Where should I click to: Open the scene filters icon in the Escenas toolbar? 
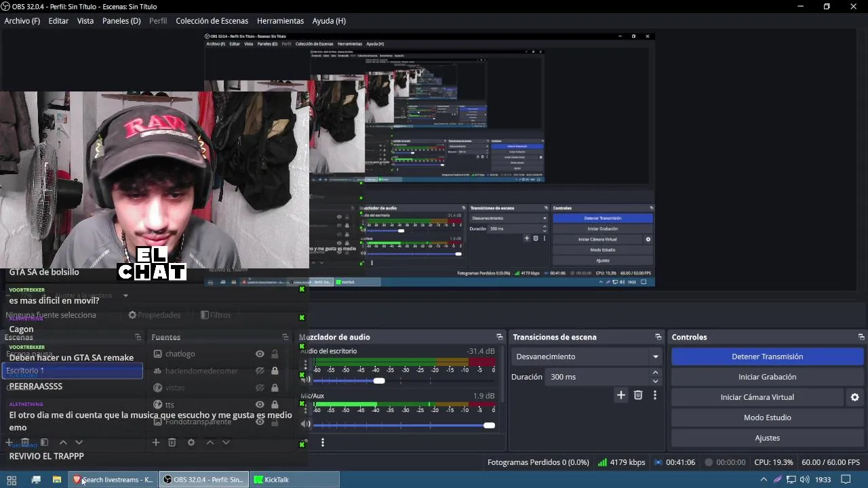(x=44, y=442)
